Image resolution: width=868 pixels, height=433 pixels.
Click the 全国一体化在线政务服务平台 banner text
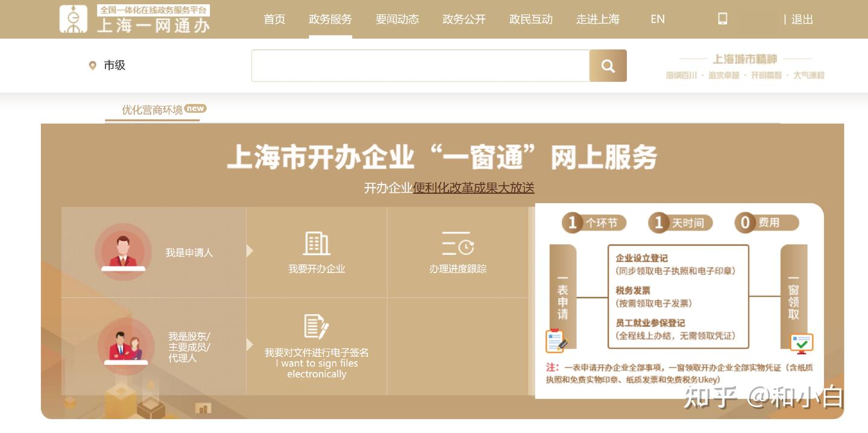pos(153,10)
